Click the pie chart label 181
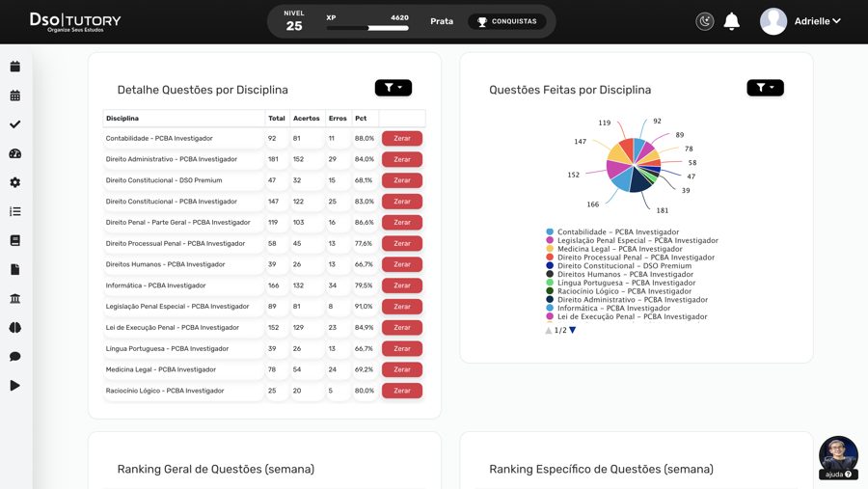 662,210
